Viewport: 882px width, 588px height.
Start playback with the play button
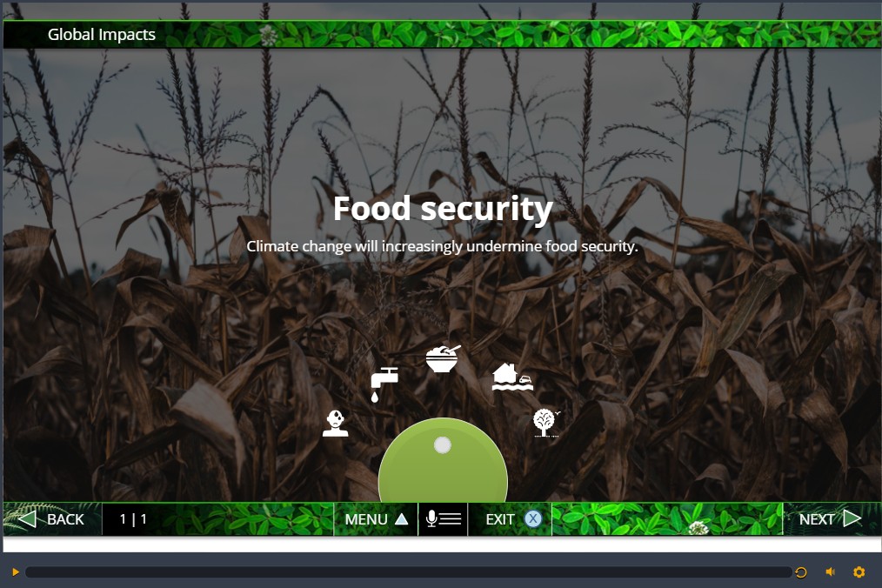(16, 572)
